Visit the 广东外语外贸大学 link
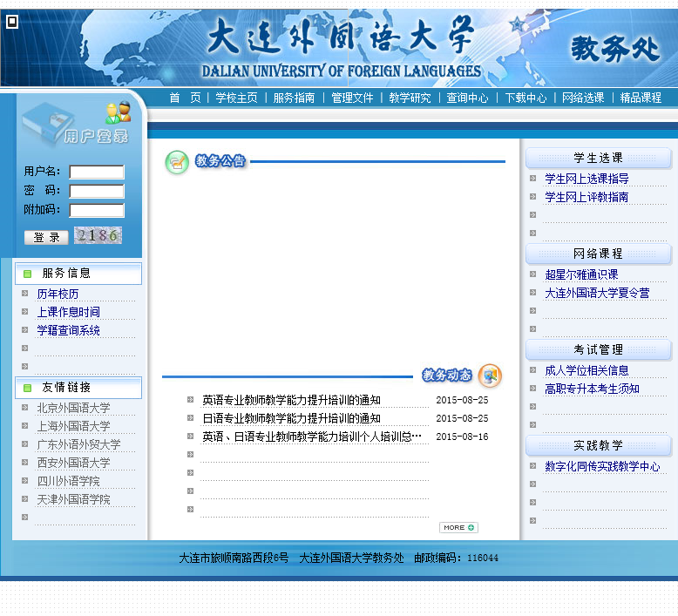The width and height of the screenshot is (678, 616). [78, 444]
